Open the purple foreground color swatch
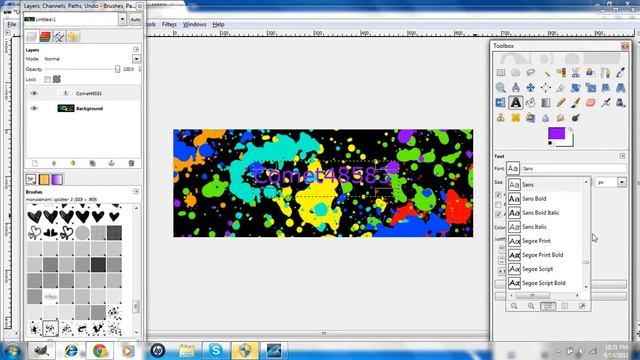This screenshot has height=360, width=640. pyautogui.click(x=556, y=133)
